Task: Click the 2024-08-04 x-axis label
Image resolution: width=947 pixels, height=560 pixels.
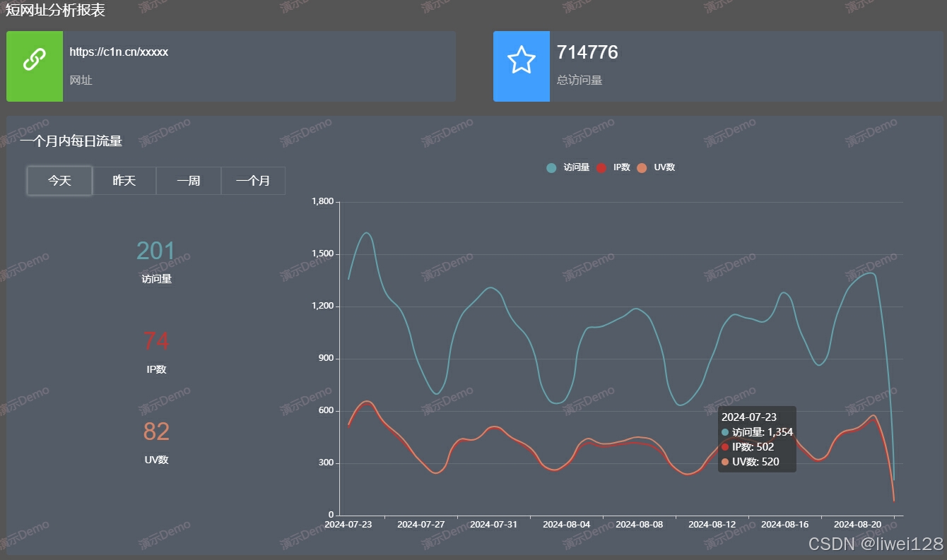Action: point(567,525)
